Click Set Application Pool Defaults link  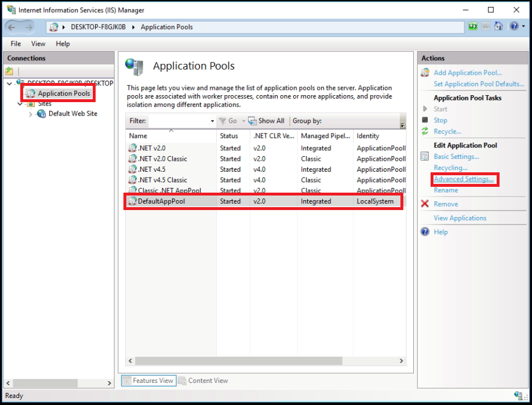[479, 84]
